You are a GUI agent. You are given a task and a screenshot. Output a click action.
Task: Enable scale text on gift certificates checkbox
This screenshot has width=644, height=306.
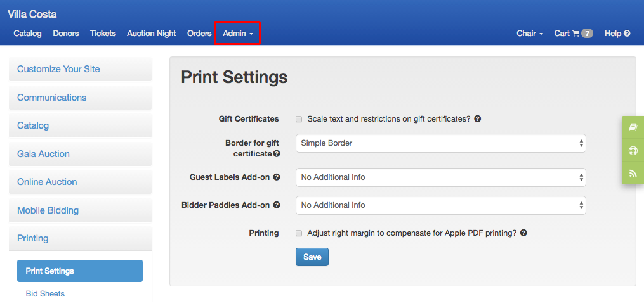tap(299, 119)
